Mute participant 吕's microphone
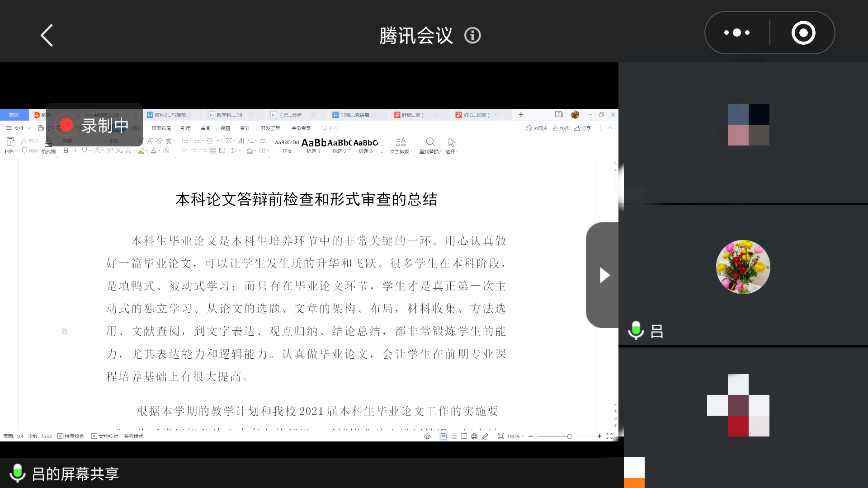The height and width of the screenshot is (488, 868). (x=636, y=329)
